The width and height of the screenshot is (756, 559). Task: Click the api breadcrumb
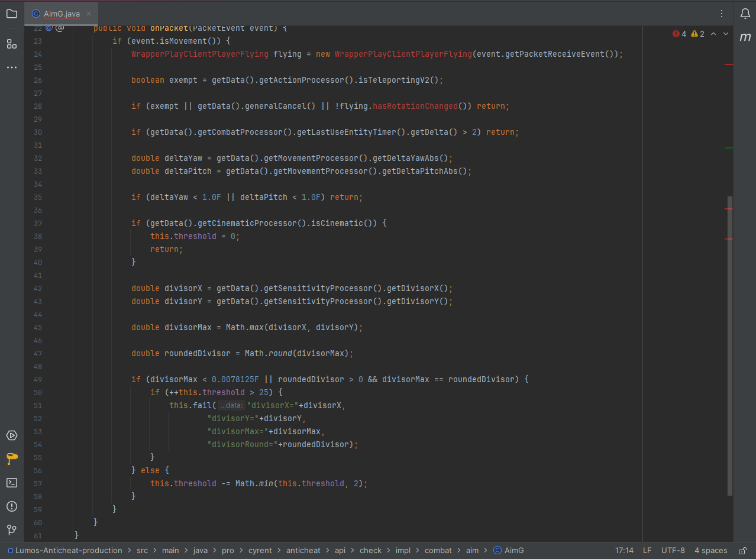(340, 550)
